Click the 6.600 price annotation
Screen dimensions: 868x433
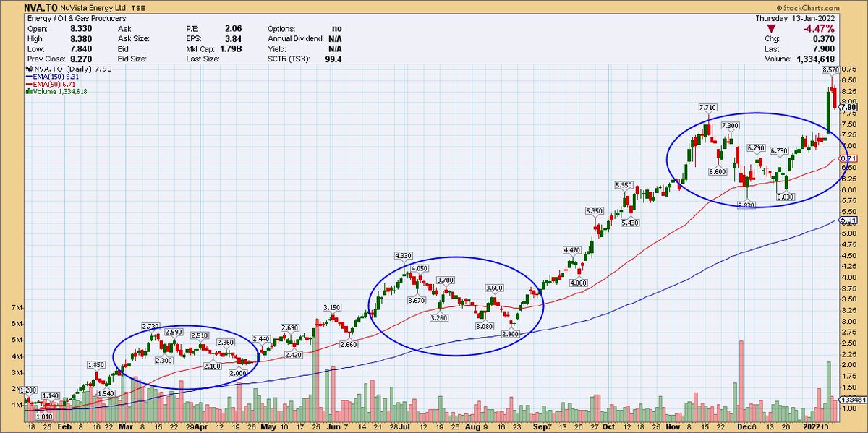(x=718, y=171)
